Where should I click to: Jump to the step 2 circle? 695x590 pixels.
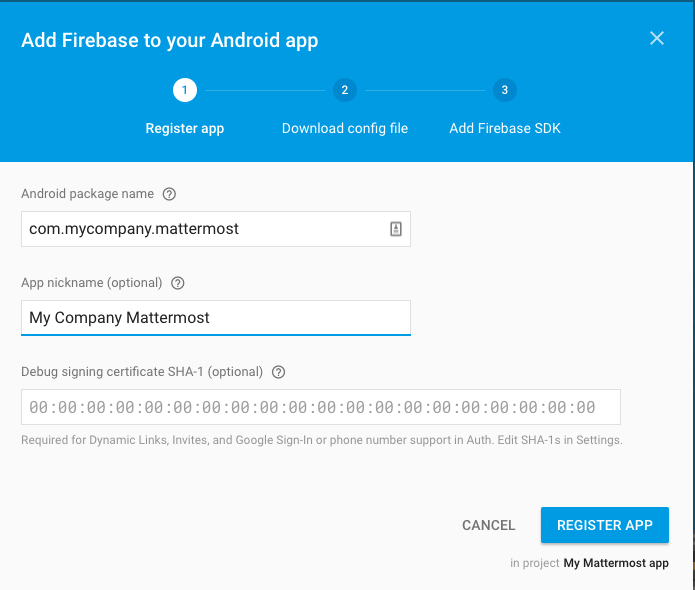[344, 91]
